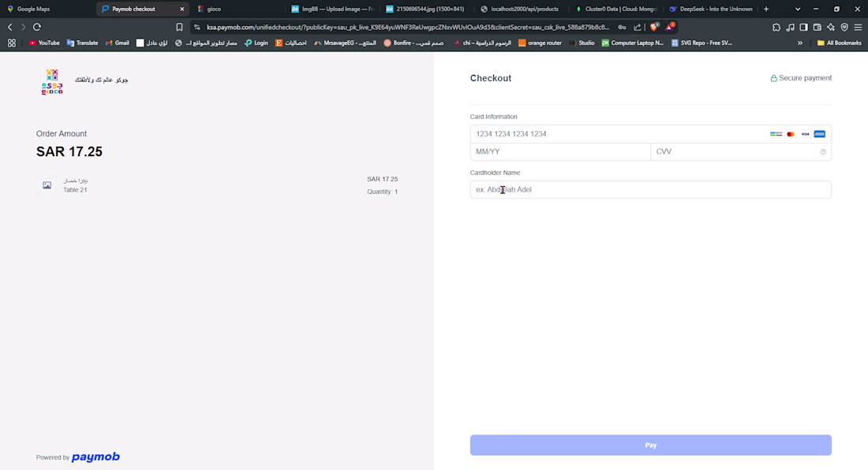868x470 pixels.
Task: Click the gioco merchant logo
Action: (x=52, y=82)
